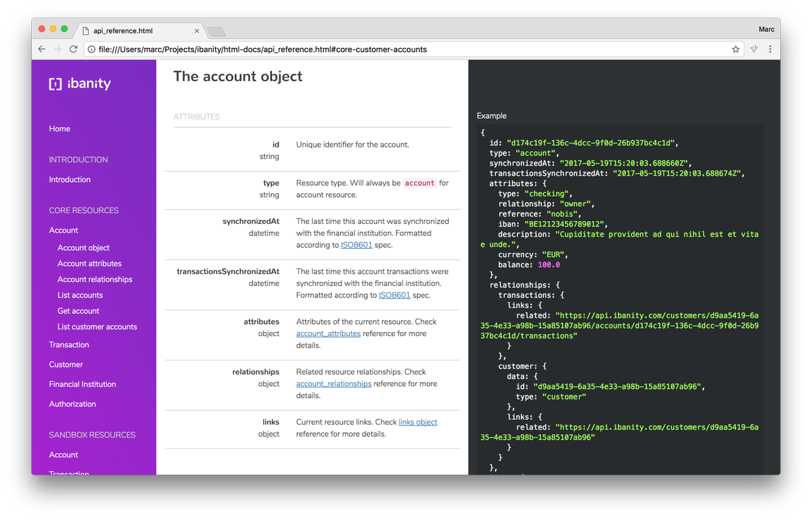Viewport: 812px width, 520px height.
Task: Click the iban value "BE12123456789012"
Action: tap(566, 224)
